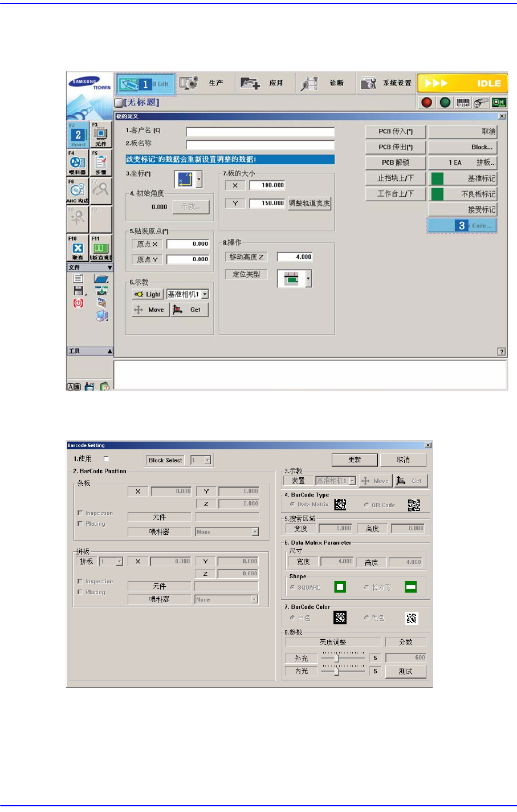Click the black 白色 barcode color sample

[340, 618]
